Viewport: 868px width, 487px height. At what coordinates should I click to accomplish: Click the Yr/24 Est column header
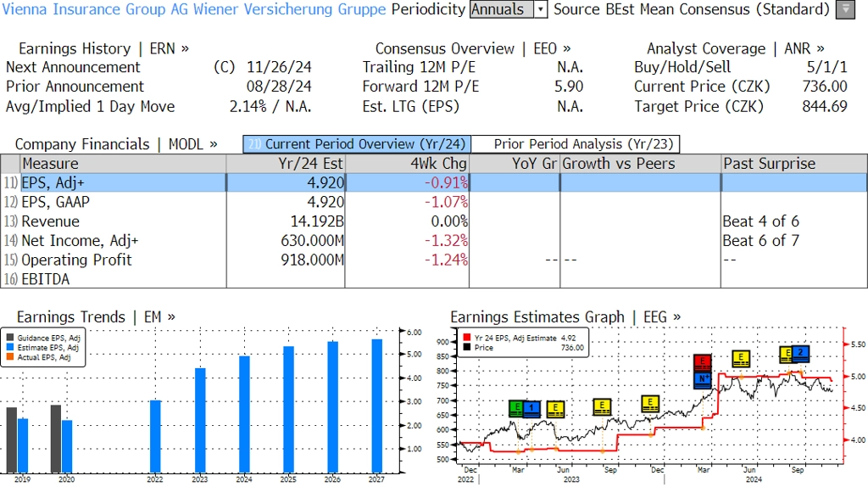pos(286,164)
